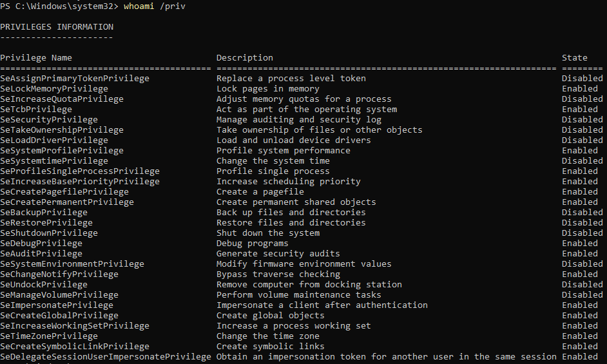
Task: Click the 'Description' column header
Action: coord(245,58)
